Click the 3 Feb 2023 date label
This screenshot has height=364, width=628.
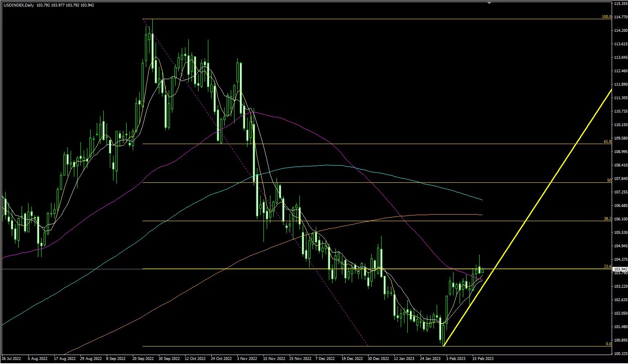pyautogui.click(x=456, y=359)
